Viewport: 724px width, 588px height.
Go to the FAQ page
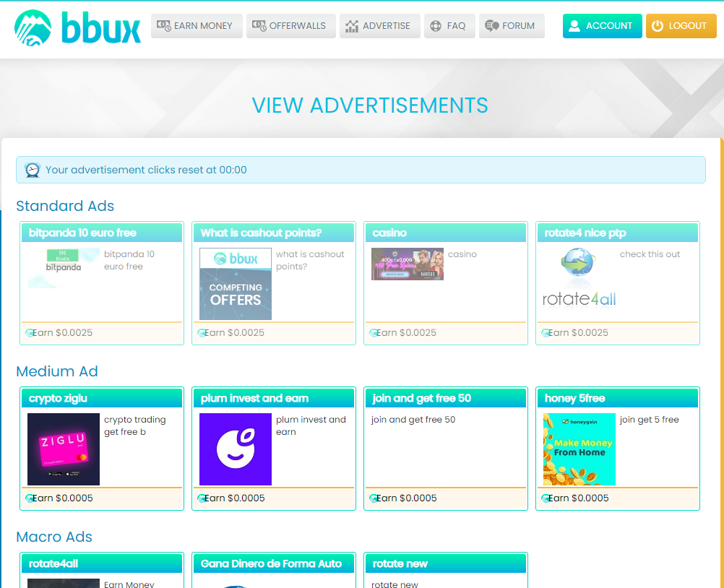tap(449, 26)
